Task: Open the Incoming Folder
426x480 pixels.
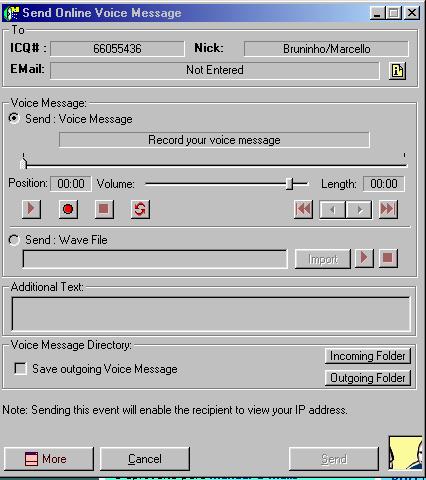Action: (368, 356)
